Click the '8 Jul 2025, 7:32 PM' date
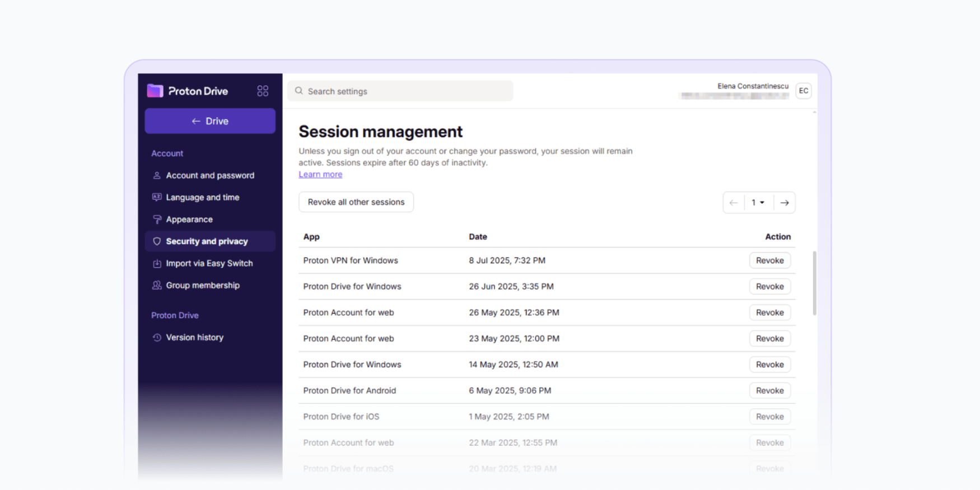The image size is (980, 490). click(507, 260)
